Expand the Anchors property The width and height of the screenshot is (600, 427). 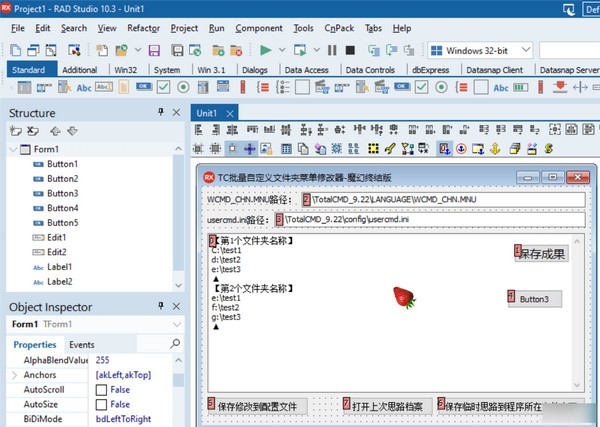click(x=14, y=375)
